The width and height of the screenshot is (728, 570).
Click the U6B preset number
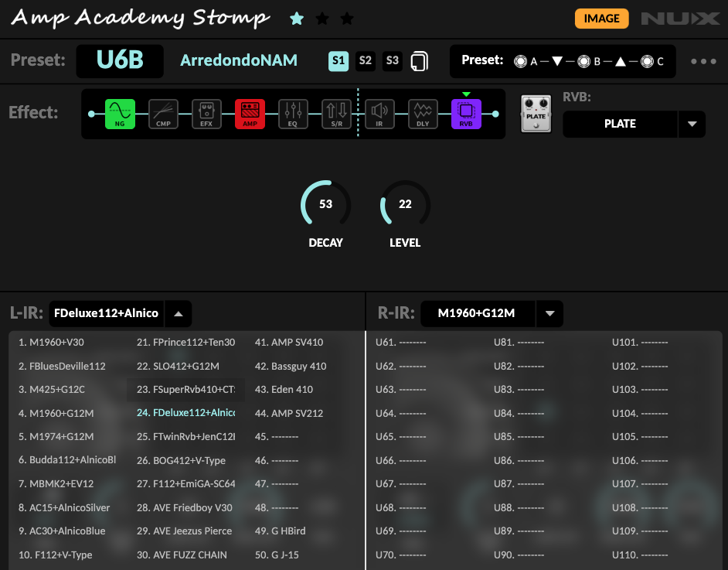[120, 60]
